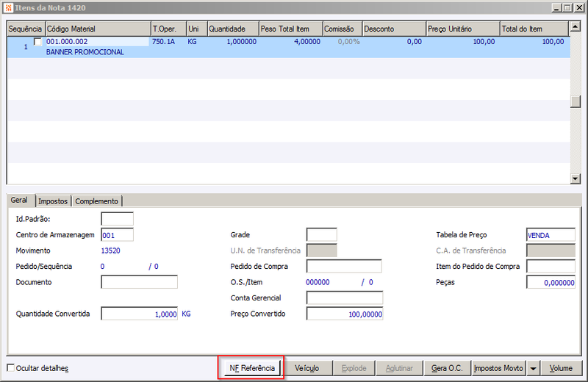Click the Peso Total Item column header
The width and height of the screenshot is (588, 382).
coord(291,29)
